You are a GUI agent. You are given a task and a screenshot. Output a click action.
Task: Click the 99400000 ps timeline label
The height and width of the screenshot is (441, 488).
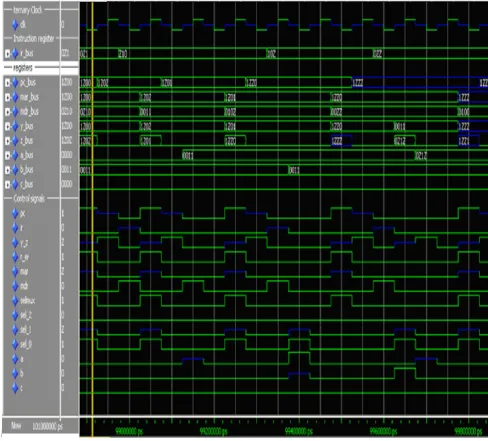coord(299,431)
